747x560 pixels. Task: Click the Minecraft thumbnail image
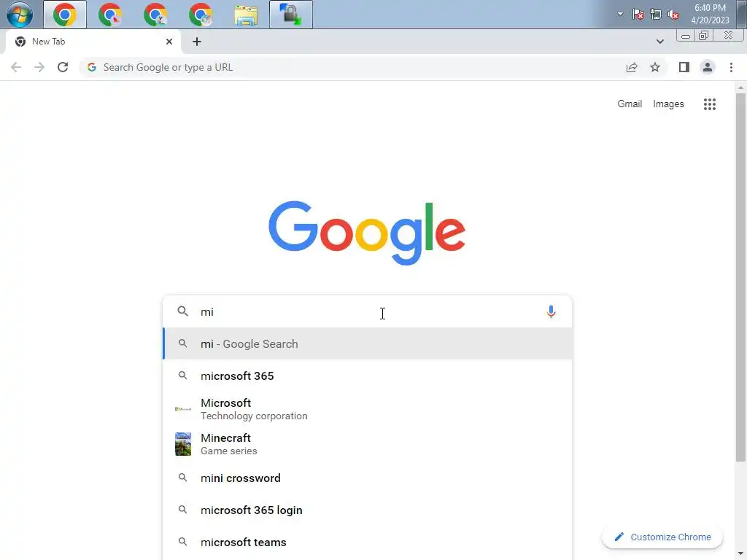click(x=183, y=444)
